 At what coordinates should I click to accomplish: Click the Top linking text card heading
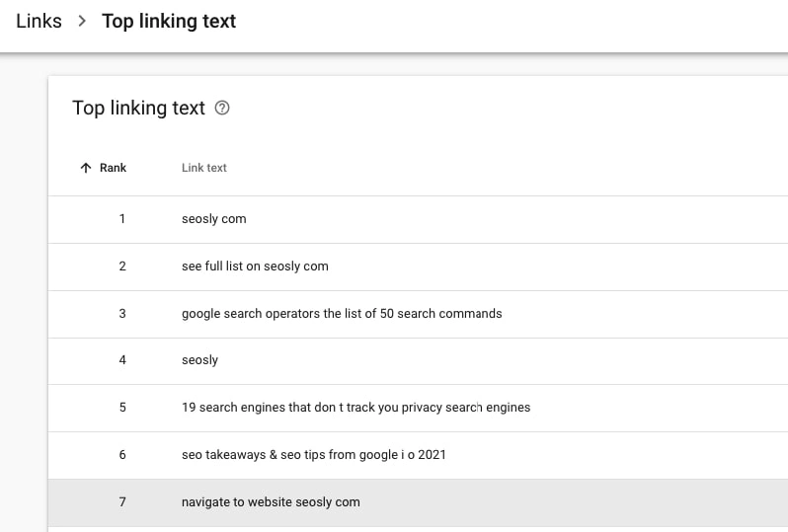pos(138,108)
